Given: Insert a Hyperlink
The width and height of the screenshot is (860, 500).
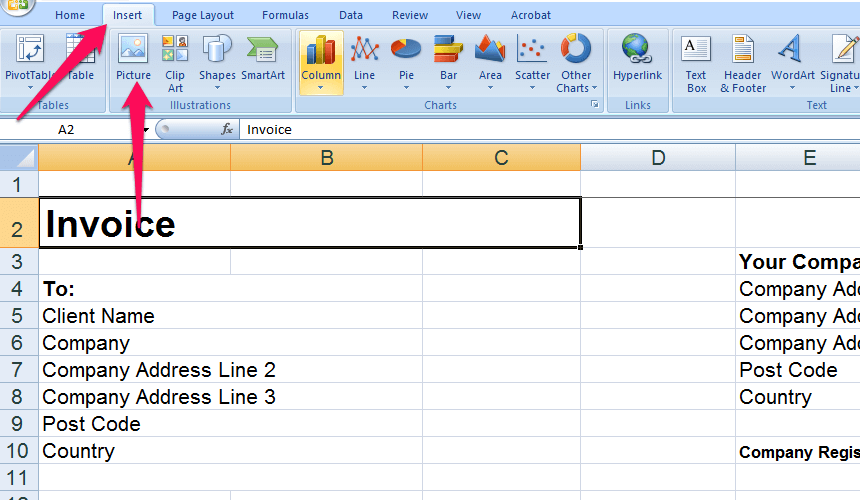Looking at the screenshot, I should pyautogui.click(x=637, y=59).
